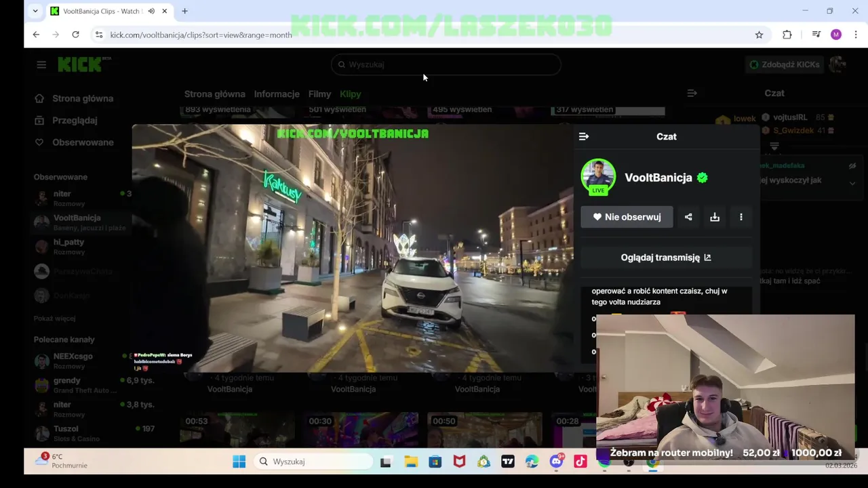
Task: Click the share icon for this clip
Action: pos(688,217)
